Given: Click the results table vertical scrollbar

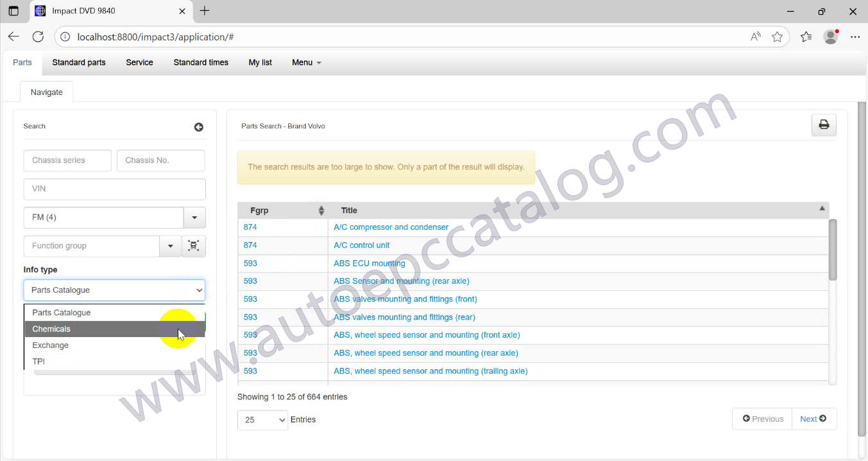Looking at the screenshot, I should click(832, 250).
